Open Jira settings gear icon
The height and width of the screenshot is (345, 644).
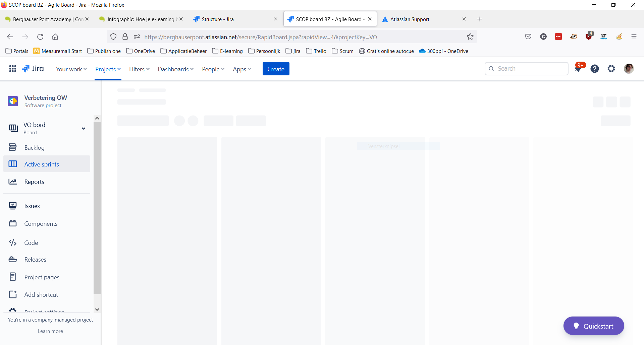pyautogui.click(x=611, y=69)
